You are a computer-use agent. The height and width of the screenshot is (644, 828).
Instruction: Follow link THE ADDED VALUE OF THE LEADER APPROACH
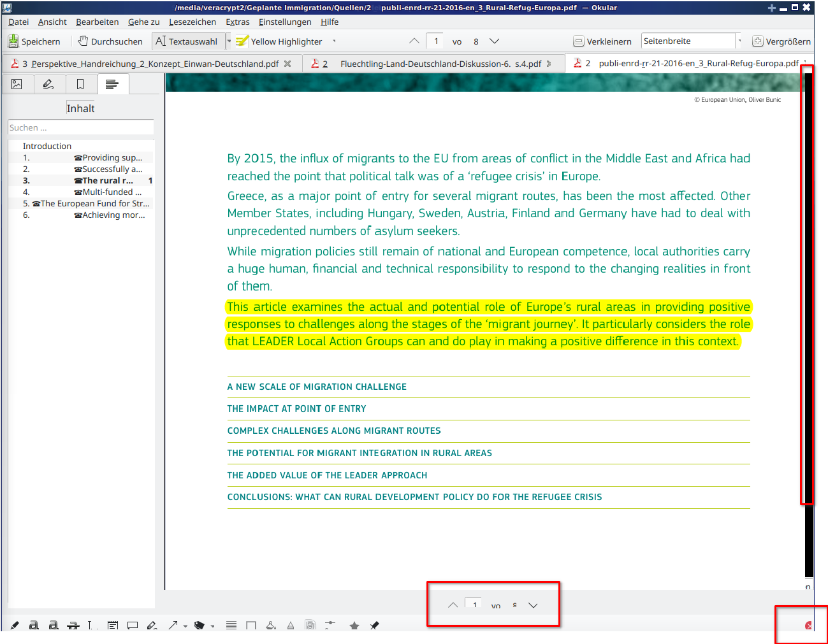coord(327,475)
